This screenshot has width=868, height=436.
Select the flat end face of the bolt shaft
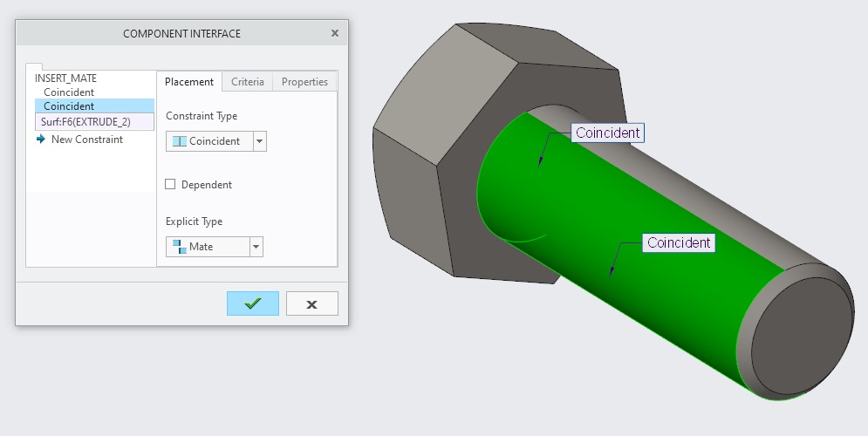tap(802, 337)
